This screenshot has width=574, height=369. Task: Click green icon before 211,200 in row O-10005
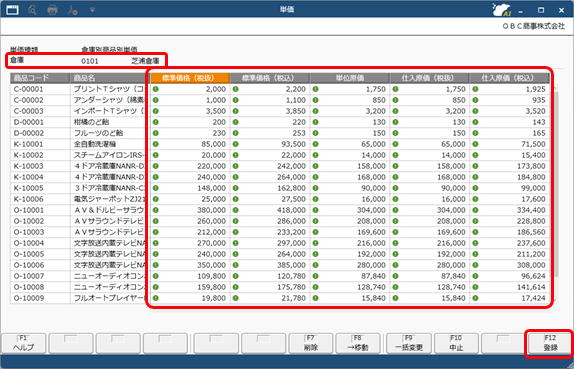475,254
